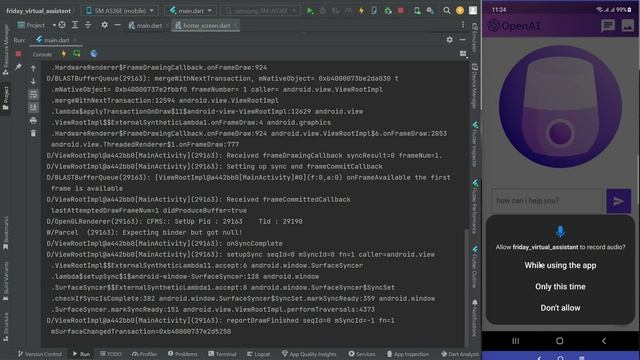Stop the running app via the top toolbar's red square
This screenshot has width=640, height=360.
point(401,11)
